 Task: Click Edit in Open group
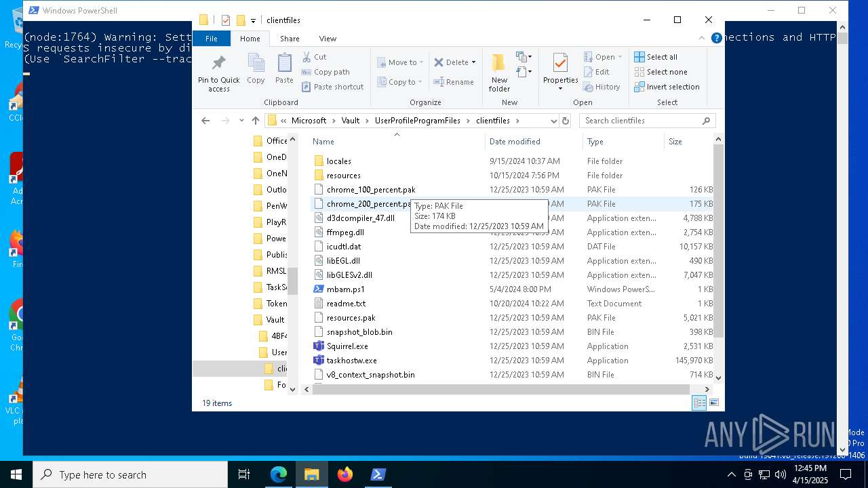point(596,72)
